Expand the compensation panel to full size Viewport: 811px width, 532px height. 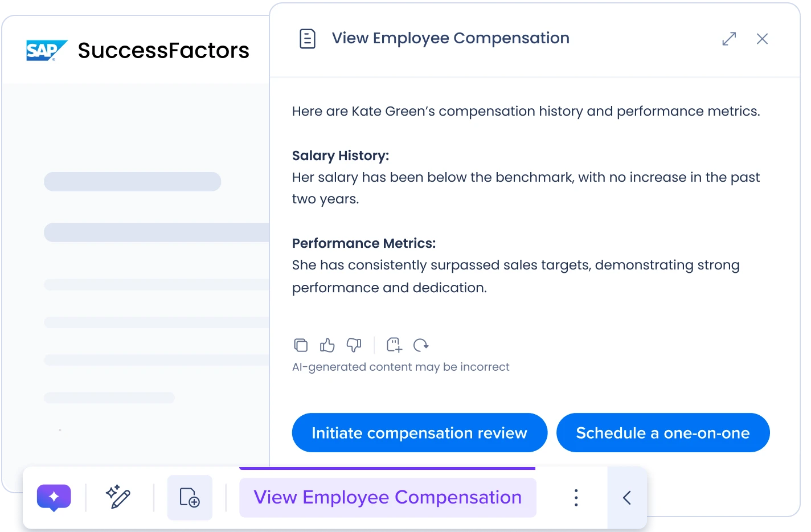[x=729, y=39]
